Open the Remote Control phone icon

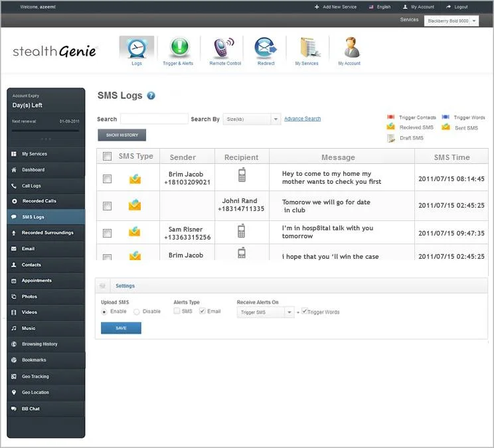[x=222, y=48]
